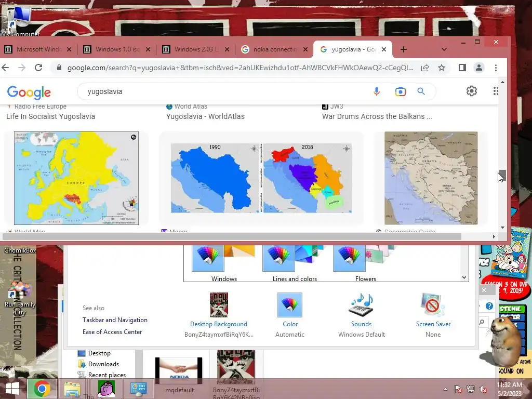Screen dimensions: 532x399
Task: Open the Windows Start button
Action: point(12,389)
